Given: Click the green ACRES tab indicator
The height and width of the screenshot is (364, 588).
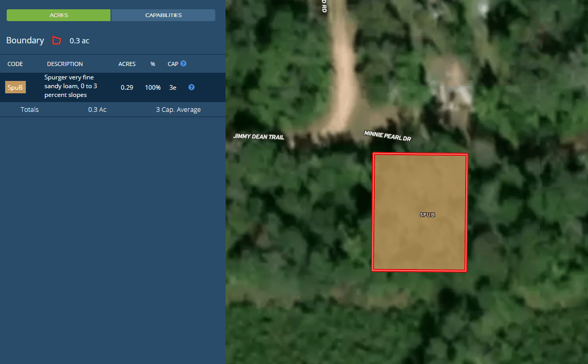Looking at the screenshot, I should point(58,15).
